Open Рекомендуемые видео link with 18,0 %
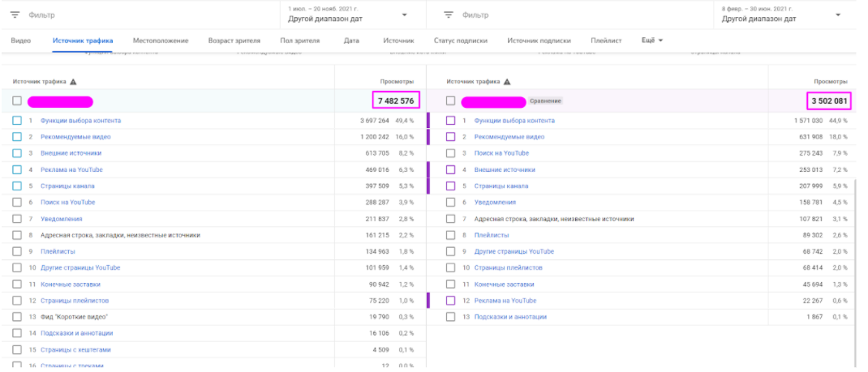Image resolution: width=868 pixels, height=372 pixels. 509,137
